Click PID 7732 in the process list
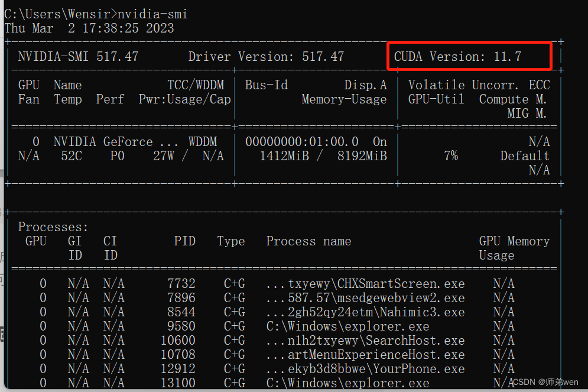Viewport: 588px width, 392px height. pos(181,284)
